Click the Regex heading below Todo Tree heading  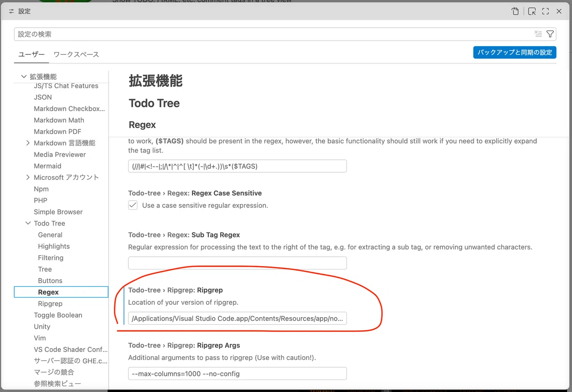coord(142,124)
